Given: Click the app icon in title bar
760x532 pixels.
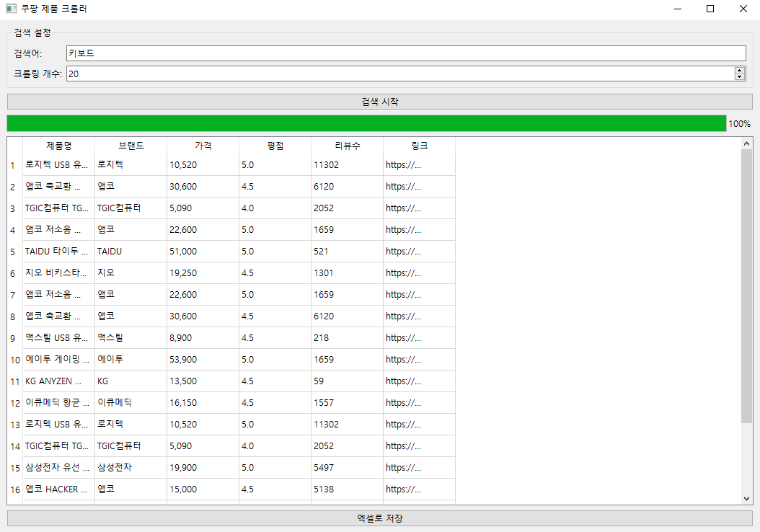Looking at the screenshot, I should click(11, 9).
